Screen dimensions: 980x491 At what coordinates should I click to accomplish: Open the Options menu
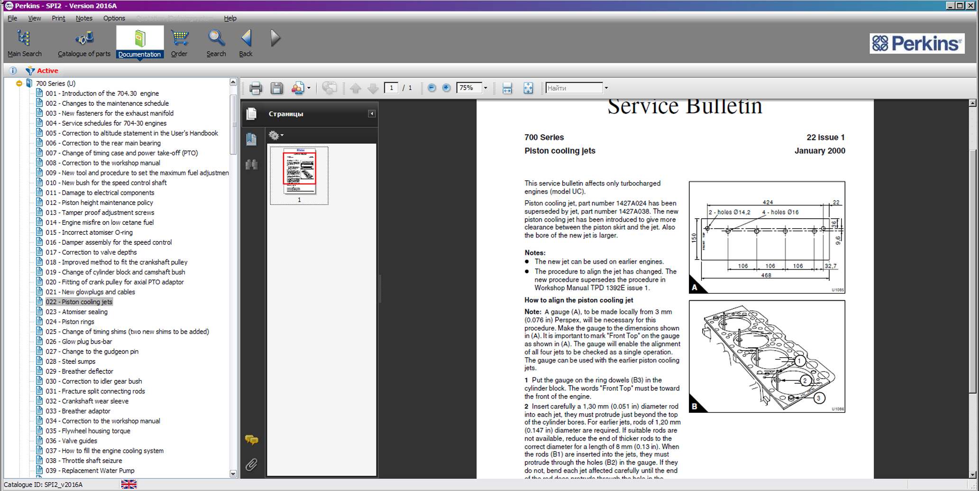click(114, 18)
